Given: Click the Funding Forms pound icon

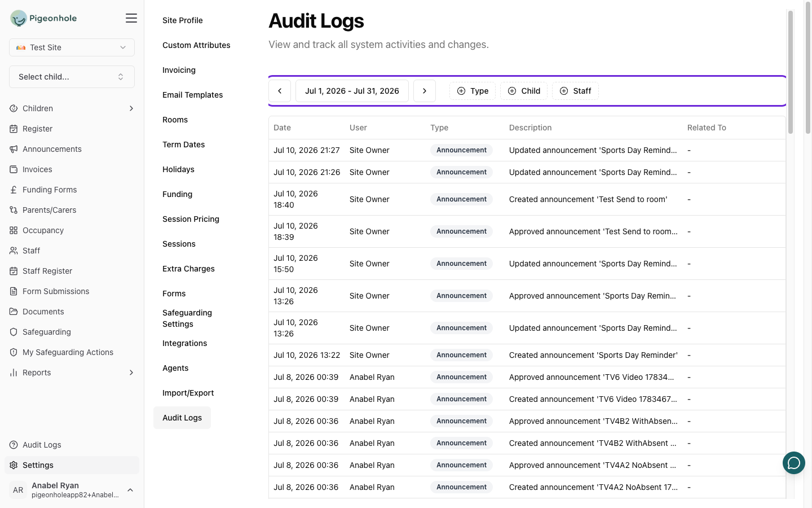Looking at the screenshot, I should [14, 190].
